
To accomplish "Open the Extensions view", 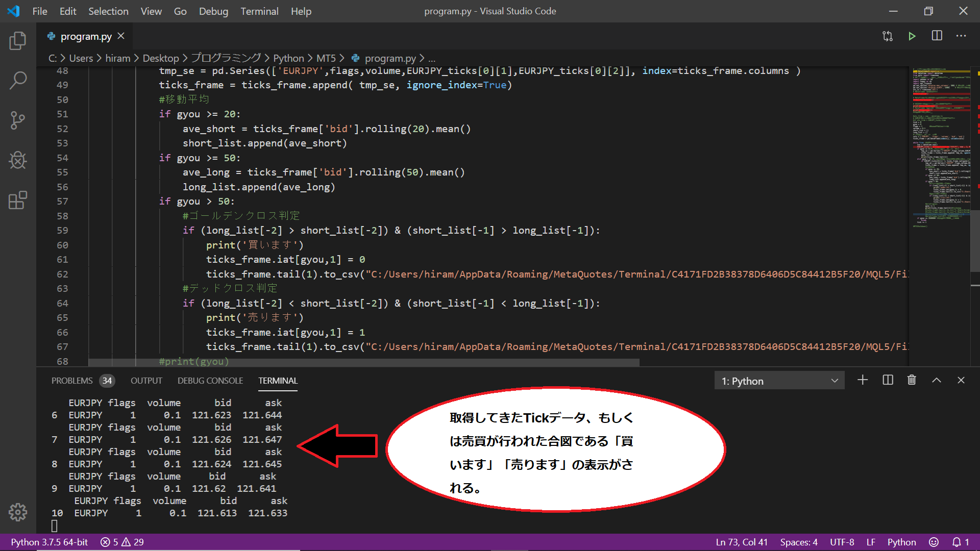I will coord(18,201).
